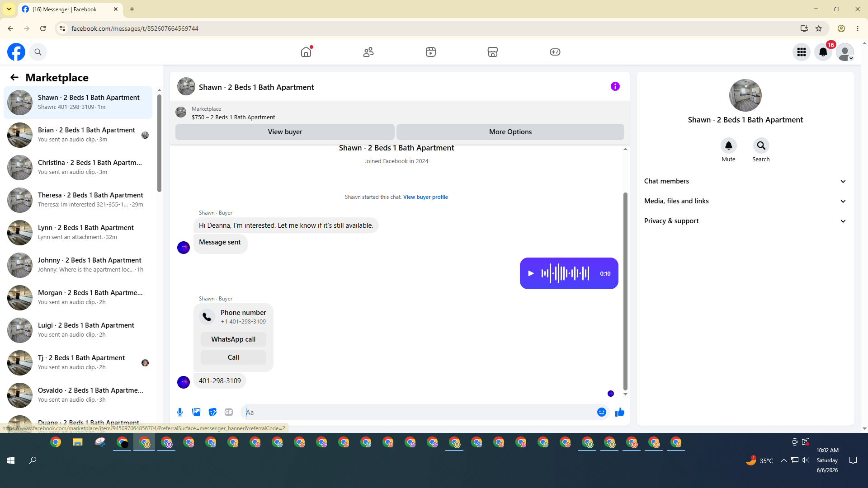Select the Shawn conversation in the list
Screen dimensions: 868x488
(78, 102)
